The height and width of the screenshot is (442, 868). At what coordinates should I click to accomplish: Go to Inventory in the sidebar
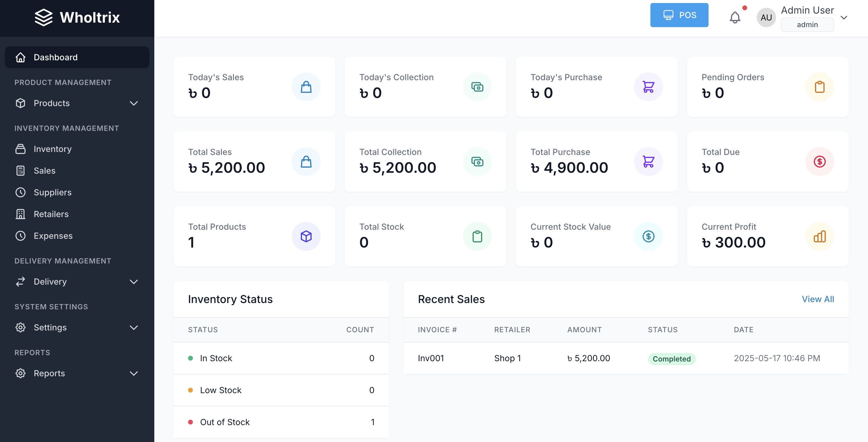coord(52,149)
